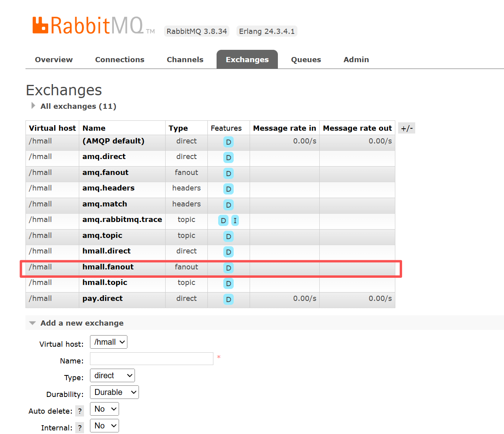Click the D badge for (AMQP default)
Viewport: 504px width, 434px height.
point(229,142)
